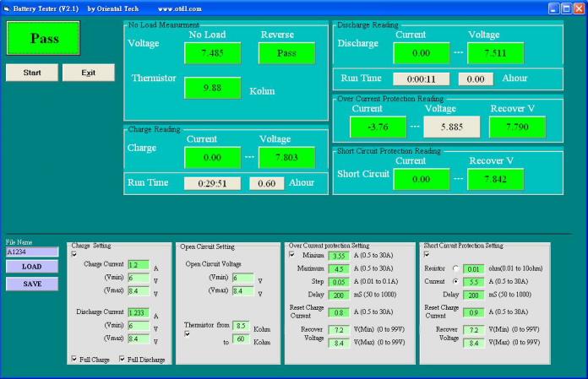Click Discharge Voltage reading 7.511
The image size is (588, 379).
pyautogui.click(x=495, y=53)
